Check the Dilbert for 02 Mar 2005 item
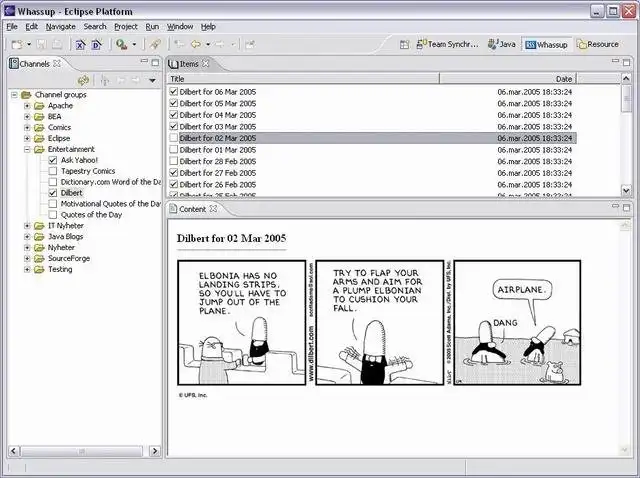 pyautogui.click(x=173, y=138)
